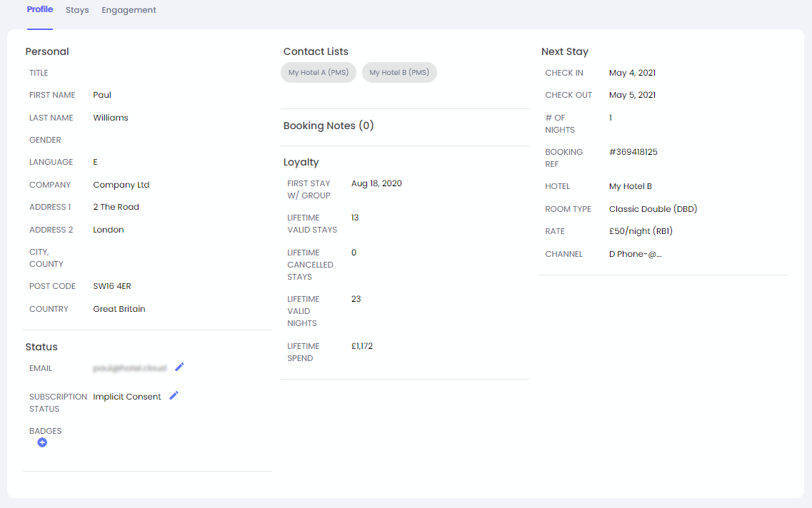Expand the Booking Notes (0) section

click(329, 126)
